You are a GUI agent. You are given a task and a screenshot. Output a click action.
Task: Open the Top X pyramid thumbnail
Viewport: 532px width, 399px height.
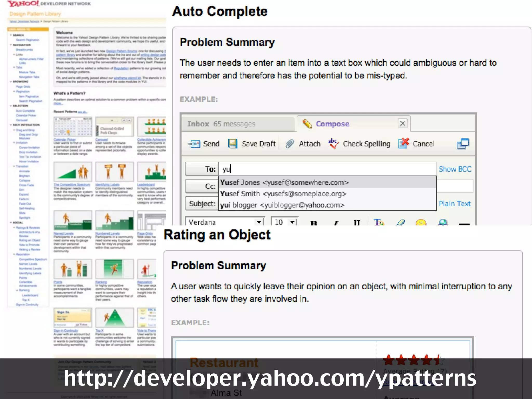click(115, 318)
